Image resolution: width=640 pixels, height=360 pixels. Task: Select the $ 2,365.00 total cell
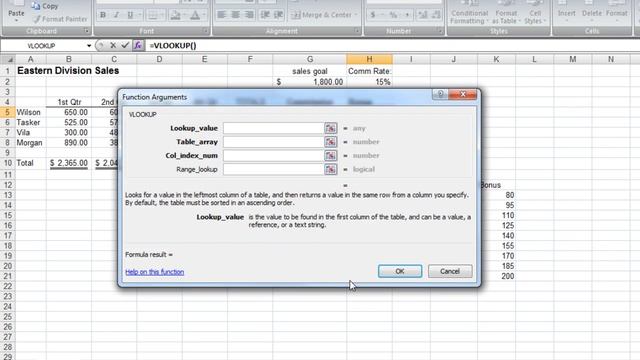pos(69,163)
